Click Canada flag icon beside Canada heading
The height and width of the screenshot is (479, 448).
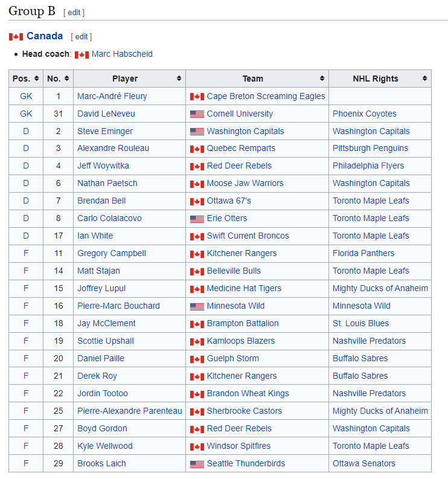pyautogui.click(x=16, y=37)
